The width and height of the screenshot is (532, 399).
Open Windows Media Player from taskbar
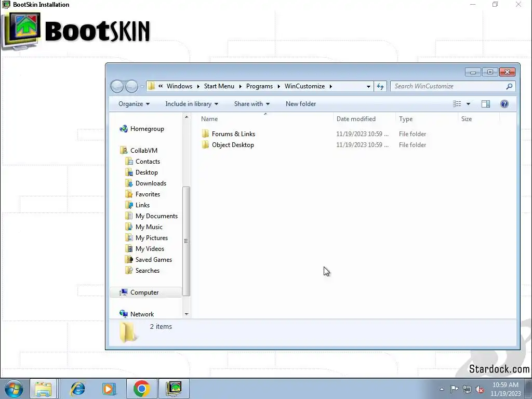109,389
